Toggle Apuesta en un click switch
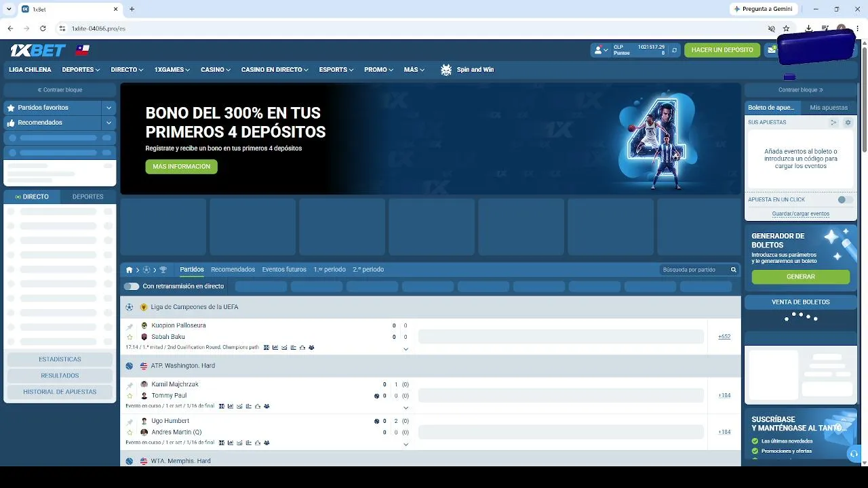Screen dimensions: 868x488 (x=845, y=200)
